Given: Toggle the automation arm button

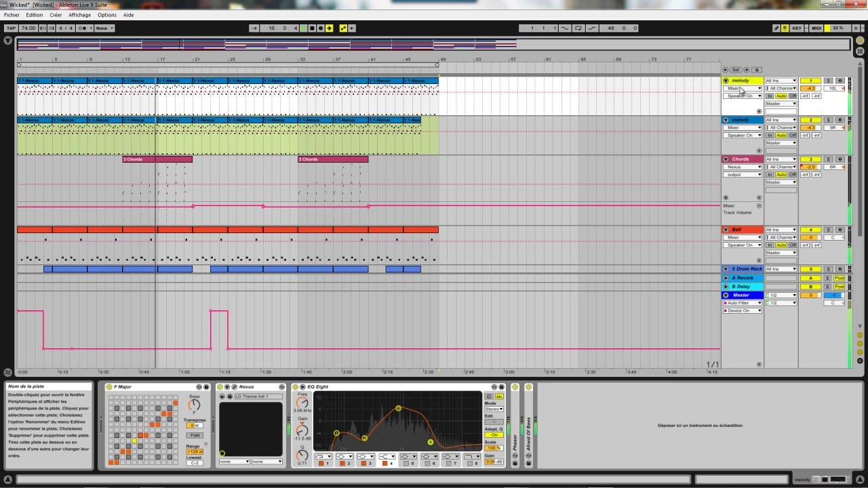Looking at the screenshot, I should pyautogui.click(x=343, y=28).
